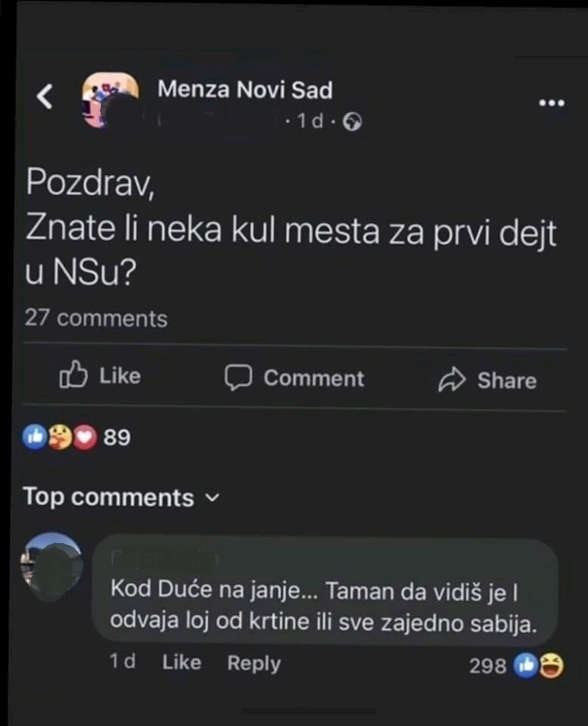Click the red heart reaction icon beside 89
The image size is (588, 726).
point(86,439)
